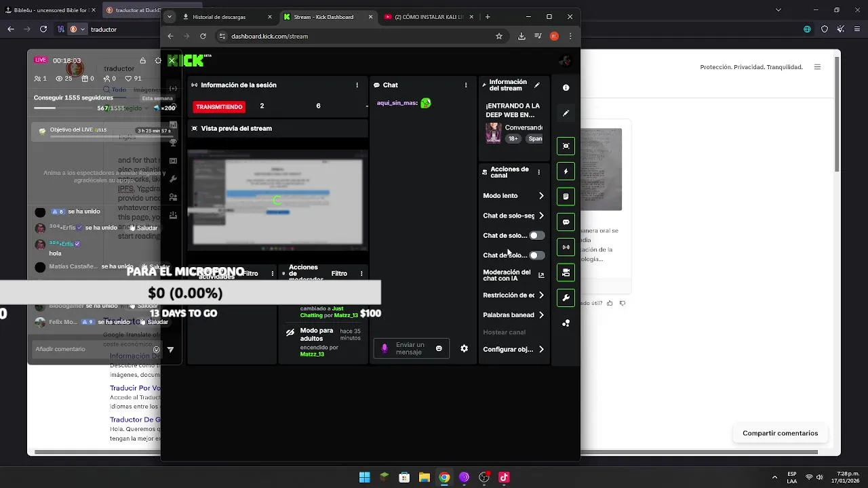Open hamburger menu in background right page

[x=817, y=67]
